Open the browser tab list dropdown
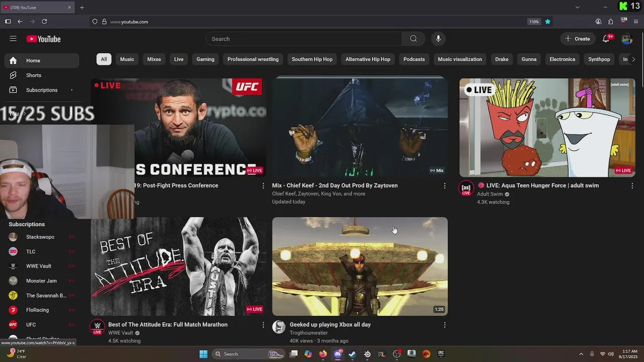644x362 pixels. tap(578, 8)
